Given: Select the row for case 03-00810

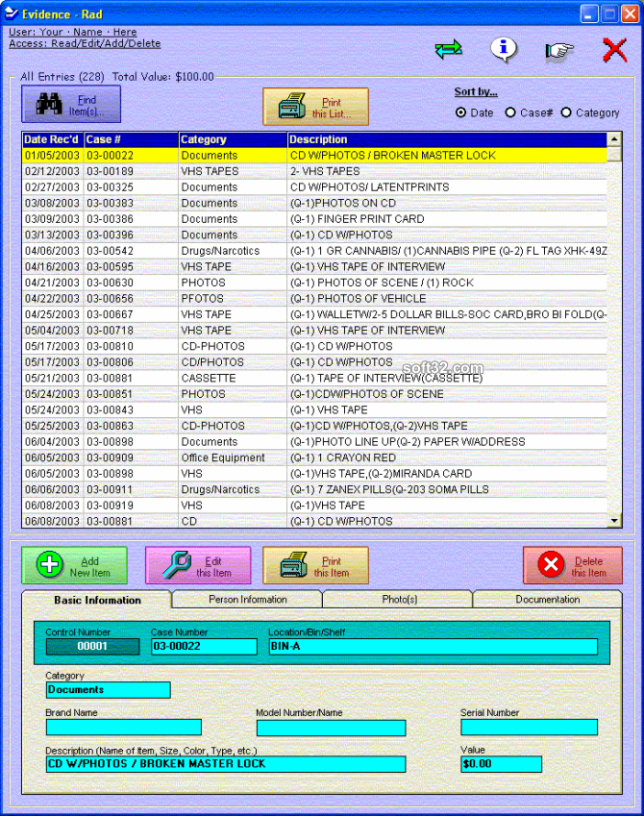Looking at the screenshot, I should coord(315,346).
